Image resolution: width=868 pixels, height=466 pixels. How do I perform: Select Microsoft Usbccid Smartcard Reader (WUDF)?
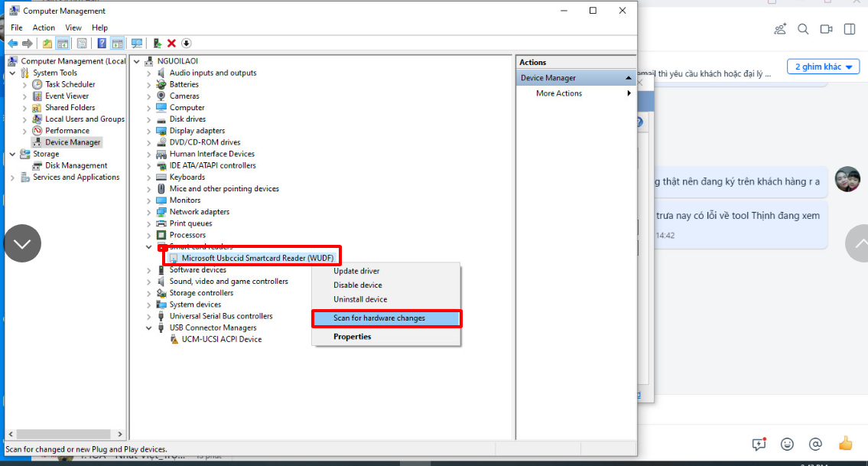[258, 258]
